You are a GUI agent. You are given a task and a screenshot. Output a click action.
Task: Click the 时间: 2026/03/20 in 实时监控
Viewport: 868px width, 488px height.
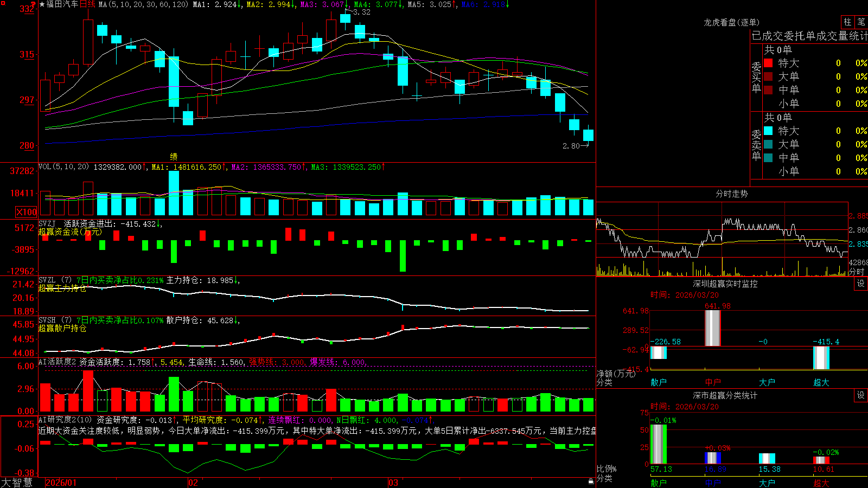point(684,295)
